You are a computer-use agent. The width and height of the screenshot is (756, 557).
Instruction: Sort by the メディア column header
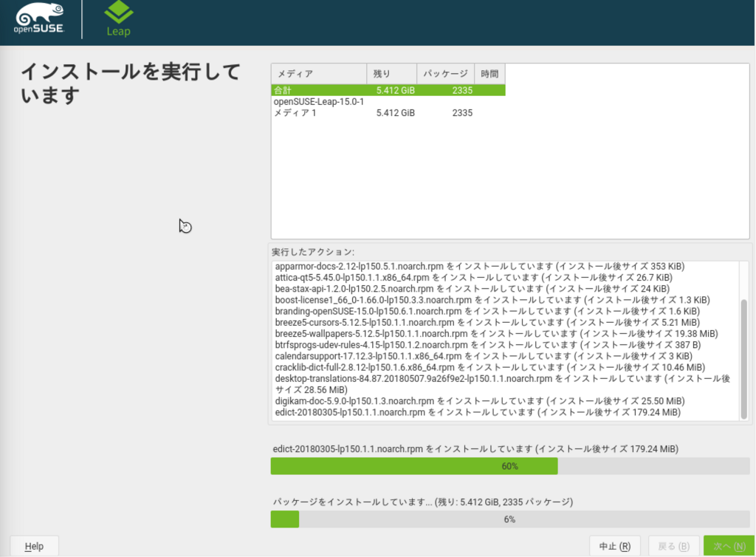[319, 74]
